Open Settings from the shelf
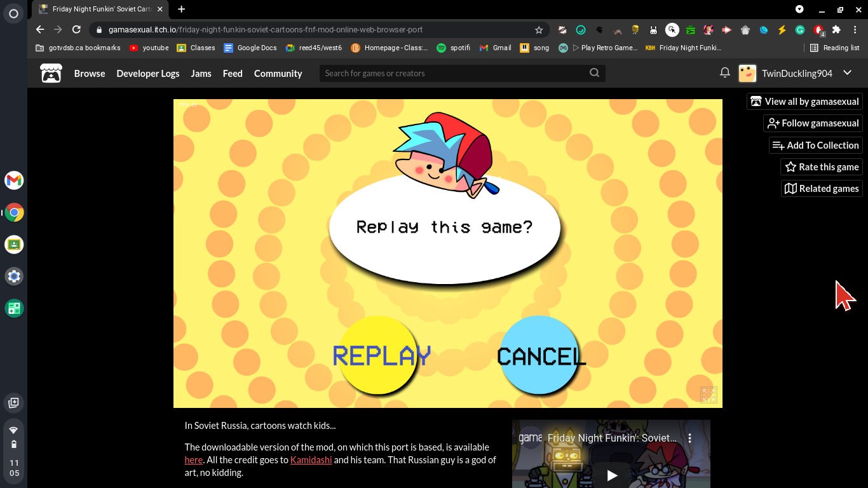The width and height of the screenshot is (868, 488). tap(14, 276)
